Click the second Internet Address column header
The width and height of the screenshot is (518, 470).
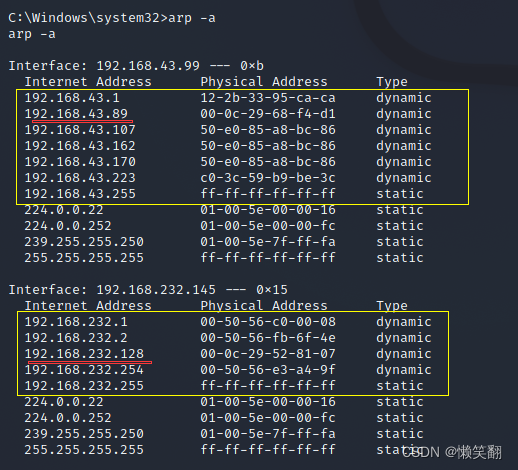tap(88, 306)
